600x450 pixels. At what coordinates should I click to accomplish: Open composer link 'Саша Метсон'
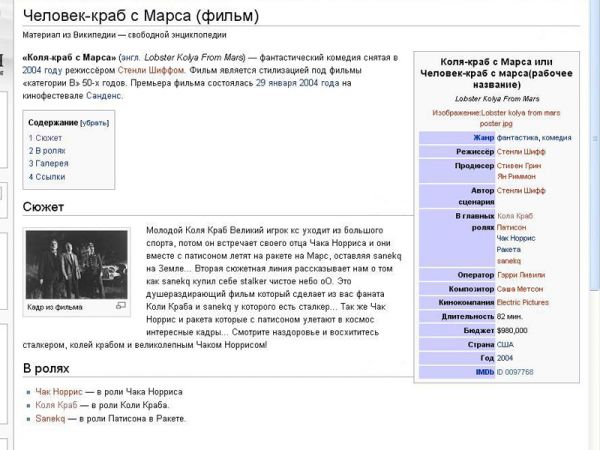520,289
